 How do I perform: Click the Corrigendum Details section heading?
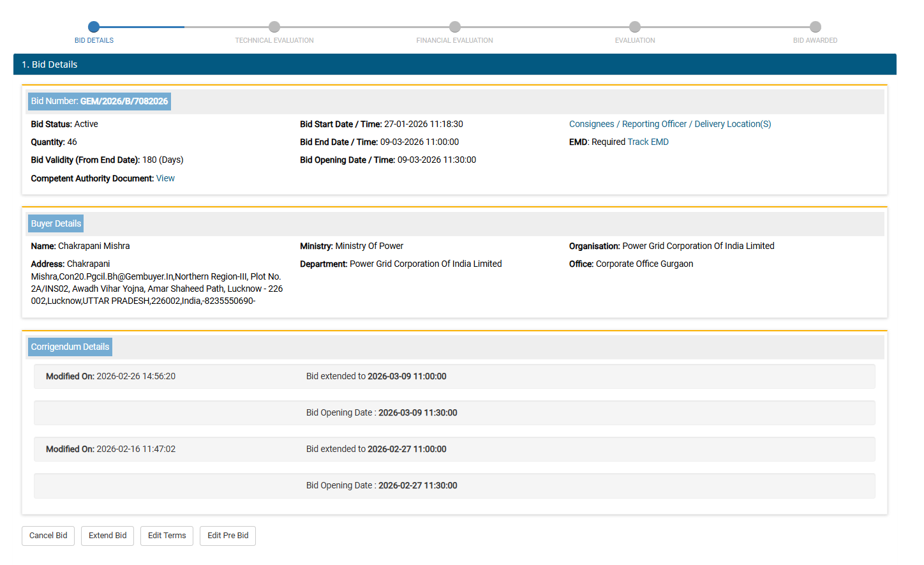point(70,347)
